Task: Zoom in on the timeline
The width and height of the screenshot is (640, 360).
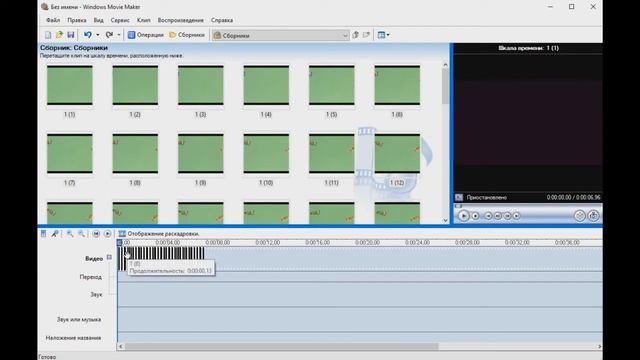Action: click(x=70, y=233)
